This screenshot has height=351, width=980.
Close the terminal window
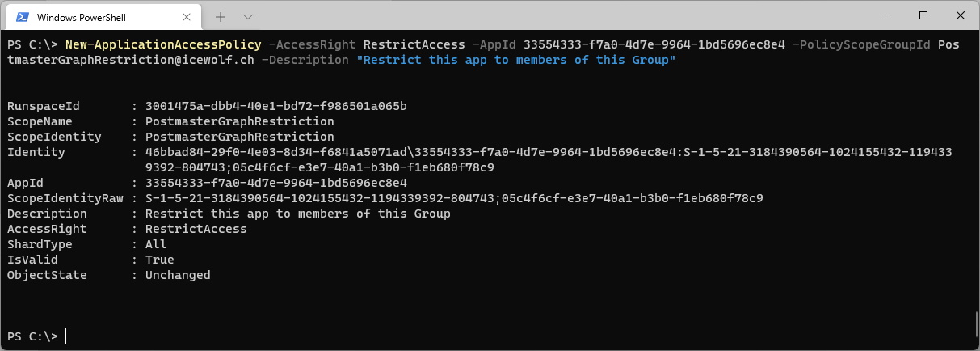tap(961, 15)
